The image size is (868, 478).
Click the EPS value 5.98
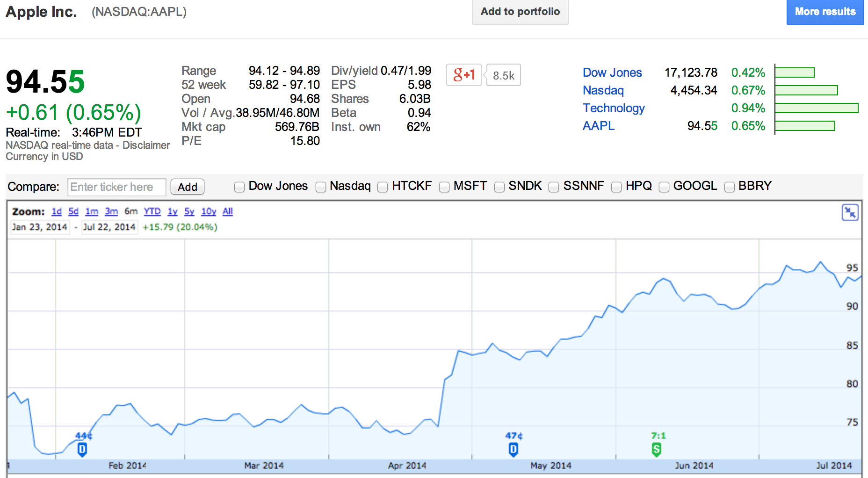click(419, 85)
